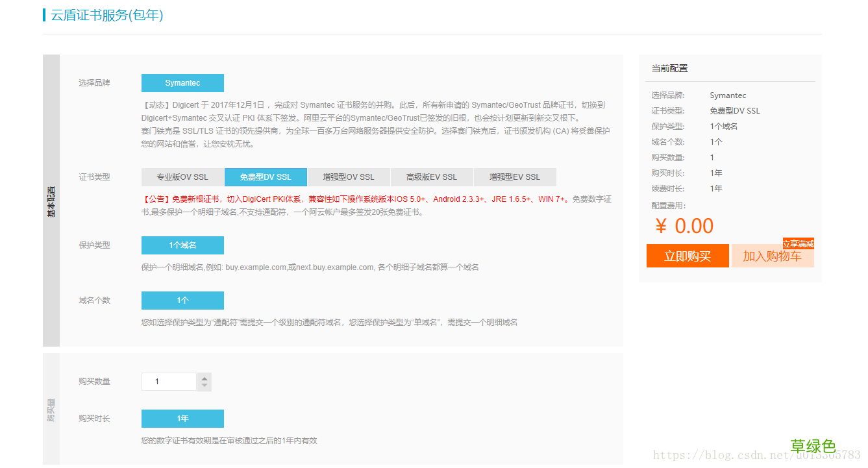Select the Symantec brand option
The width and height of the screenshot is (868, 468).
[x=182, y=83]
